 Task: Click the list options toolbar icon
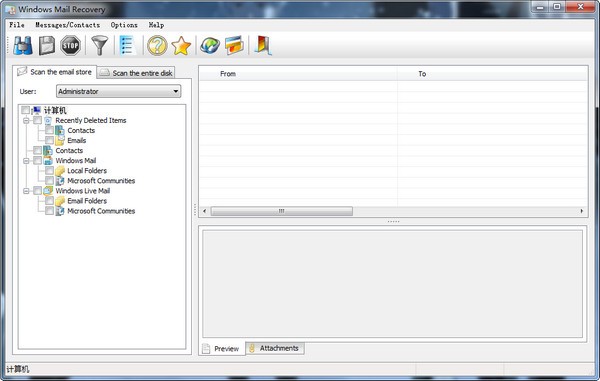(x=127, y=46)
